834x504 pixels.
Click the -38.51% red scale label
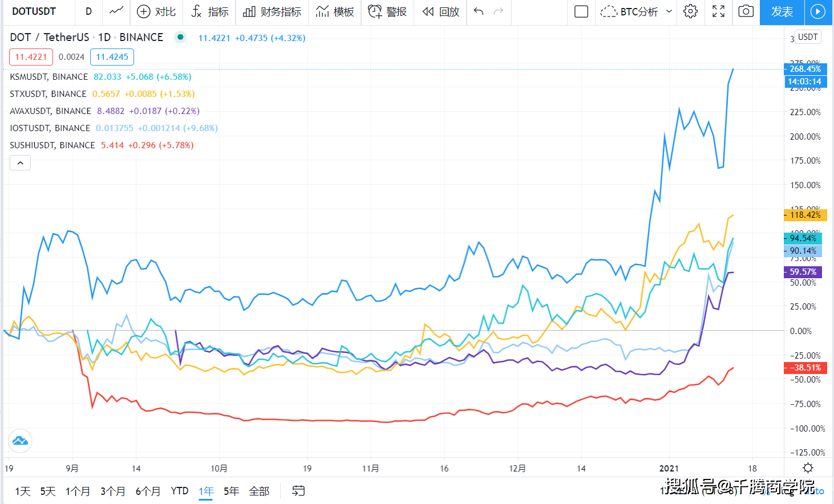point(805,368)
